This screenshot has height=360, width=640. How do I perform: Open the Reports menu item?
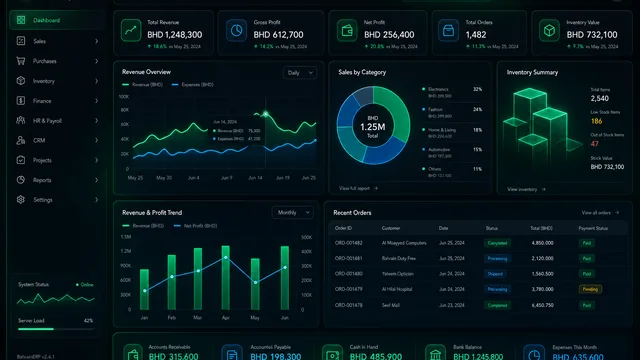tap(57, 180)
